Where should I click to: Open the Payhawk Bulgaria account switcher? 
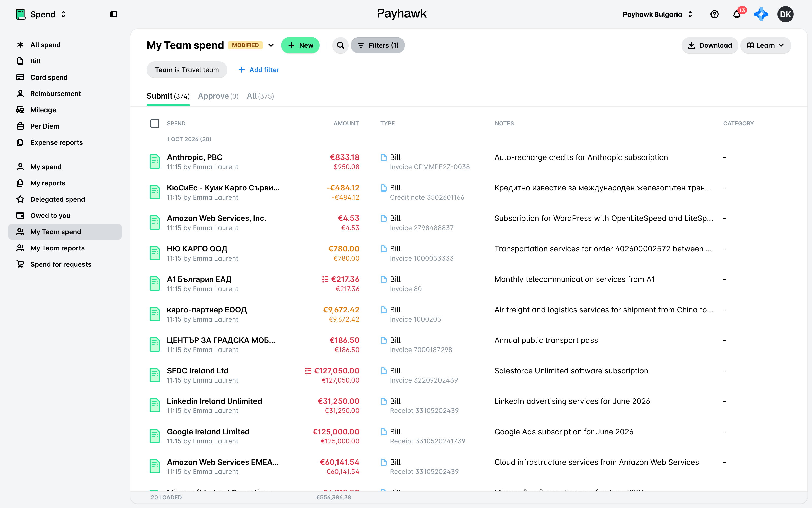[657, 14]
